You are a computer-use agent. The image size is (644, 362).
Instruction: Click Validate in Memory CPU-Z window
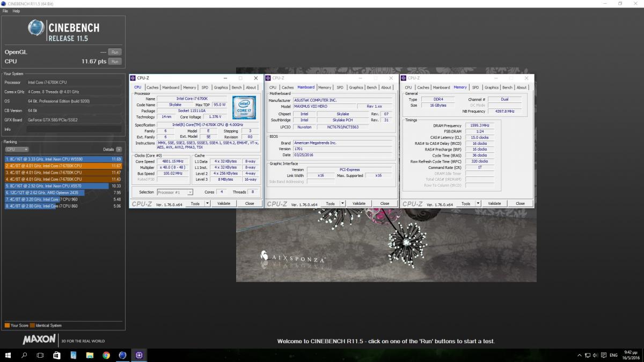tap(494, 203)
